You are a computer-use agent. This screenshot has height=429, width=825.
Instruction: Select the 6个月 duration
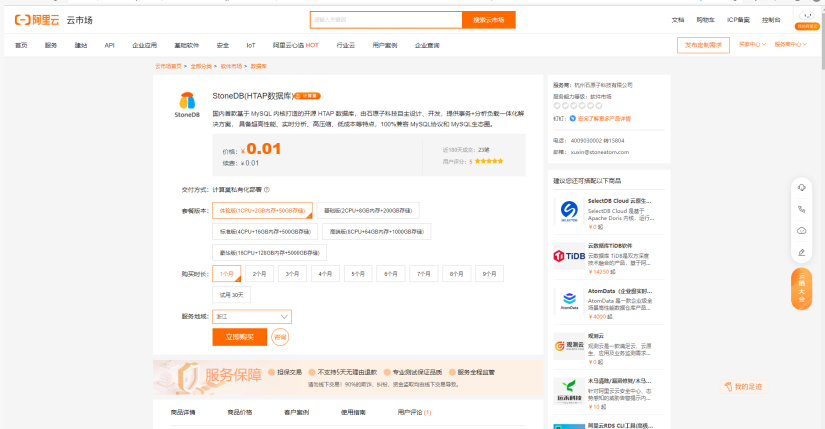391,274
